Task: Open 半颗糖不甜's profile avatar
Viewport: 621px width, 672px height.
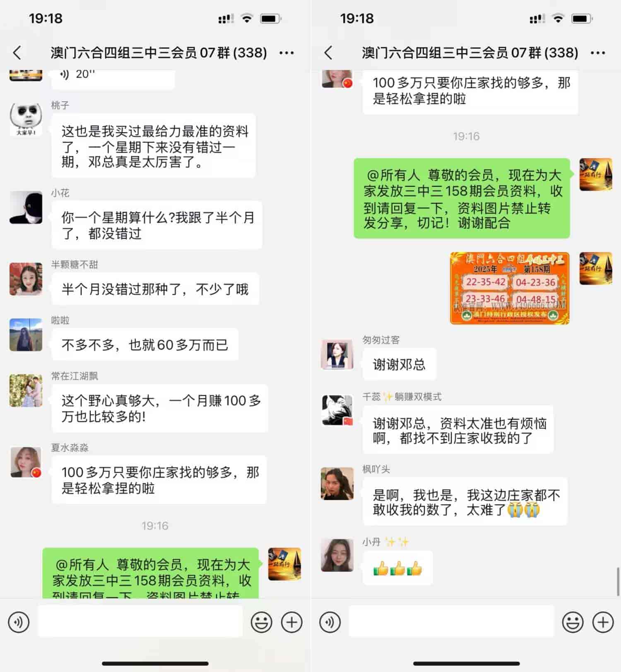Action: 26,279
